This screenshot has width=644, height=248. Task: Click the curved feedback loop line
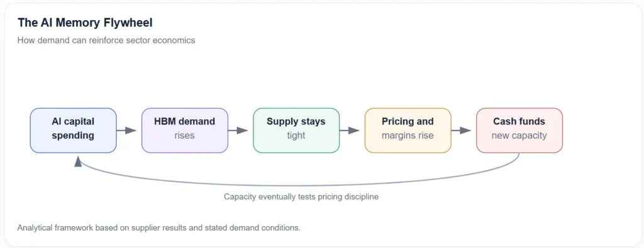coord(299,185)
